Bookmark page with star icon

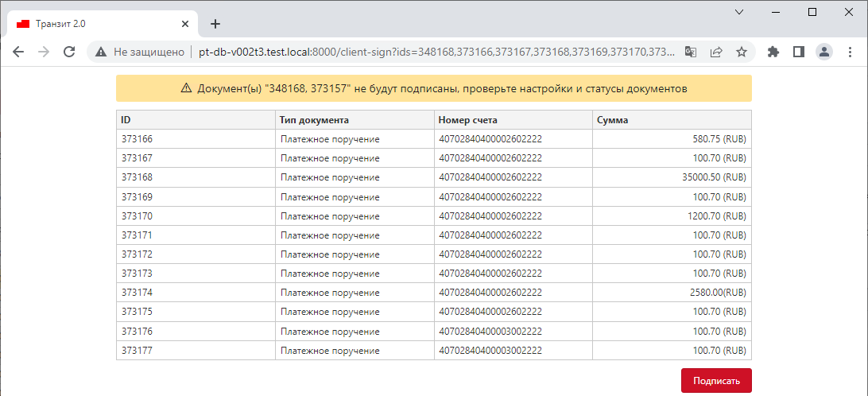coord(742,52)
